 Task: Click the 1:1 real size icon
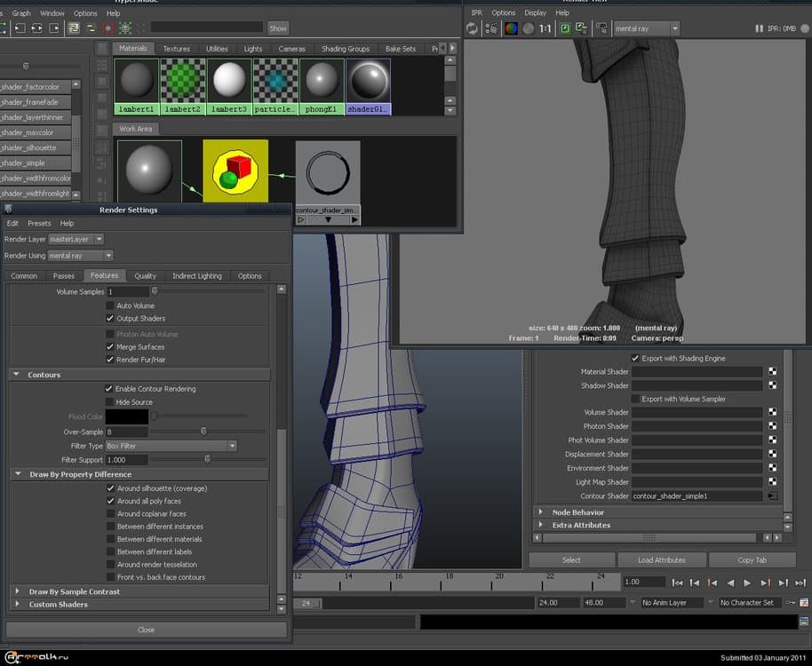pyautogui.click(x=545, y=28)
